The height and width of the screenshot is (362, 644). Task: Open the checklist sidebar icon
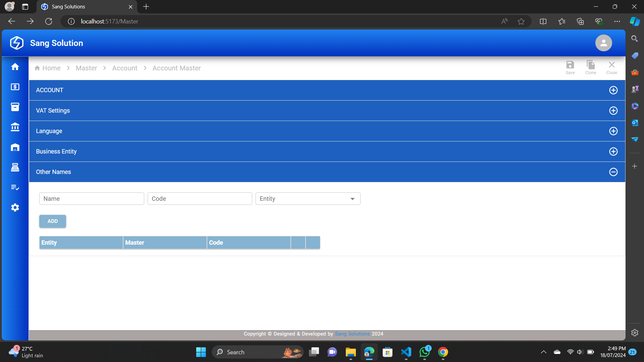point(15,187)
